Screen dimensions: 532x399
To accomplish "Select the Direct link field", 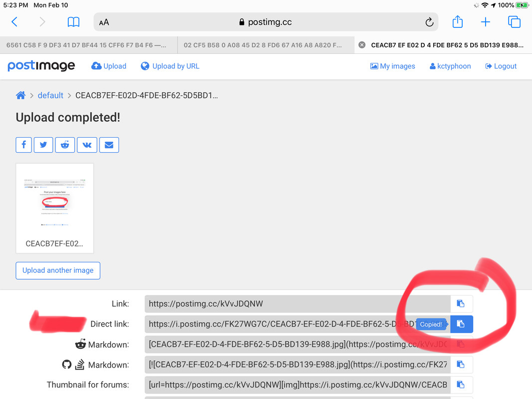I will [x=298, y=324].
